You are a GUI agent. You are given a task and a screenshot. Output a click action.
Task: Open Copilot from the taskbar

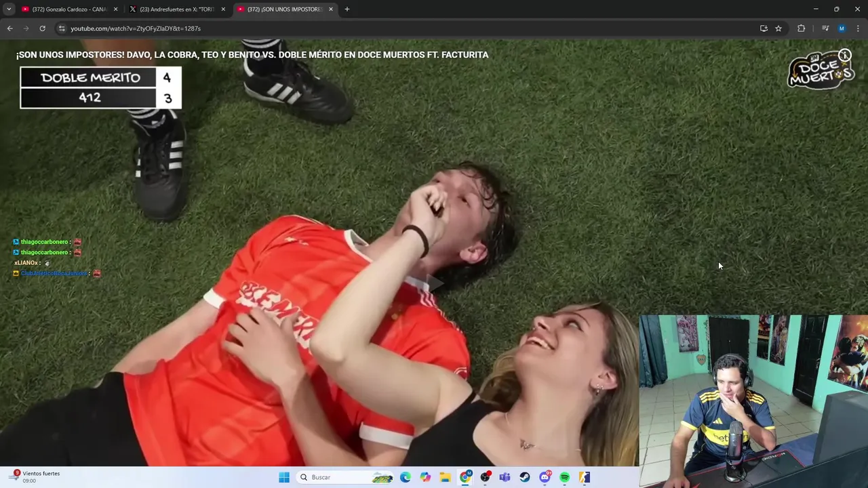425,477
